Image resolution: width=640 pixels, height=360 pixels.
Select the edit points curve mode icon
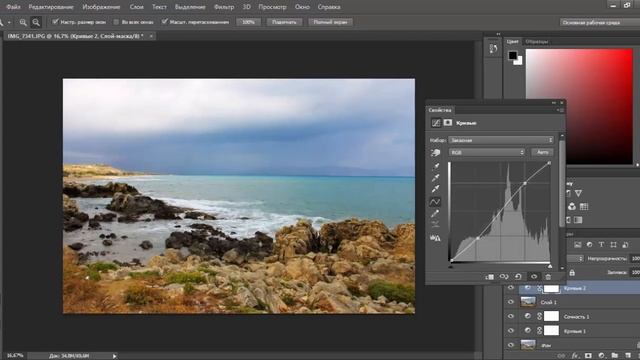(435, 202)
